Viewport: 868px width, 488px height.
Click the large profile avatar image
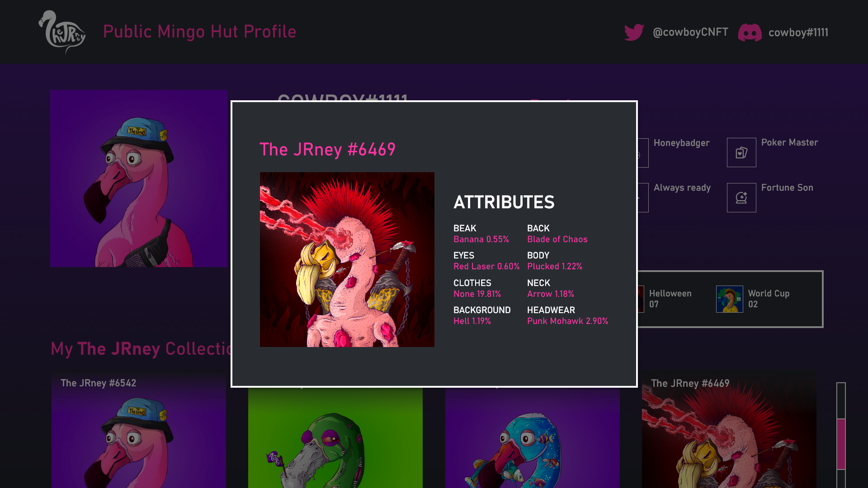139,178
